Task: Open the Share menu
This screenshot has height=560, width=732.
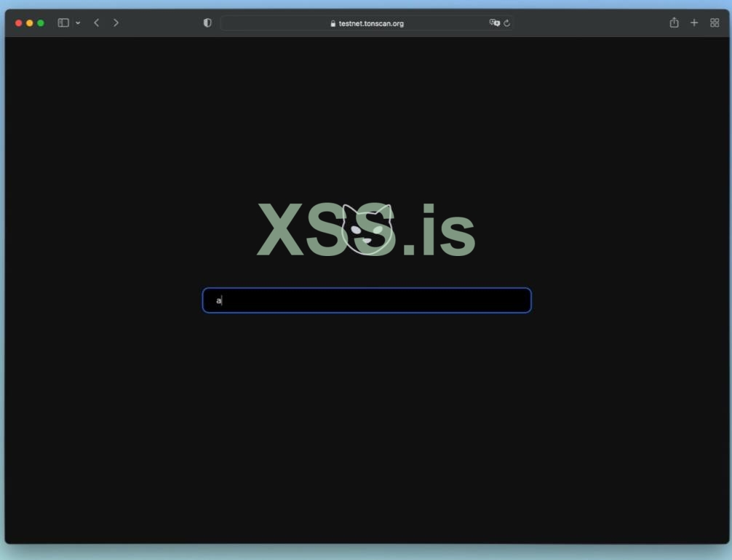Action: click(x=674, y=23)
